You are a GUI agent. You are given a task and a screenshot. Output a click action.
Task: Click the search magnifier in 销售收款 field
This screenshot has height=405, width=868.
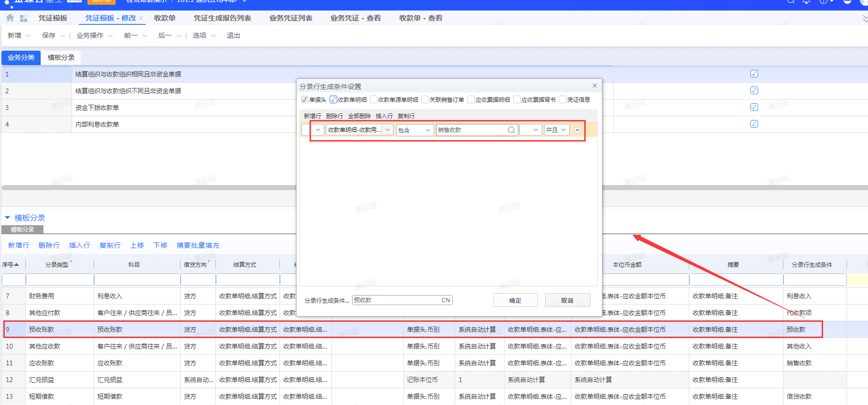511,130
